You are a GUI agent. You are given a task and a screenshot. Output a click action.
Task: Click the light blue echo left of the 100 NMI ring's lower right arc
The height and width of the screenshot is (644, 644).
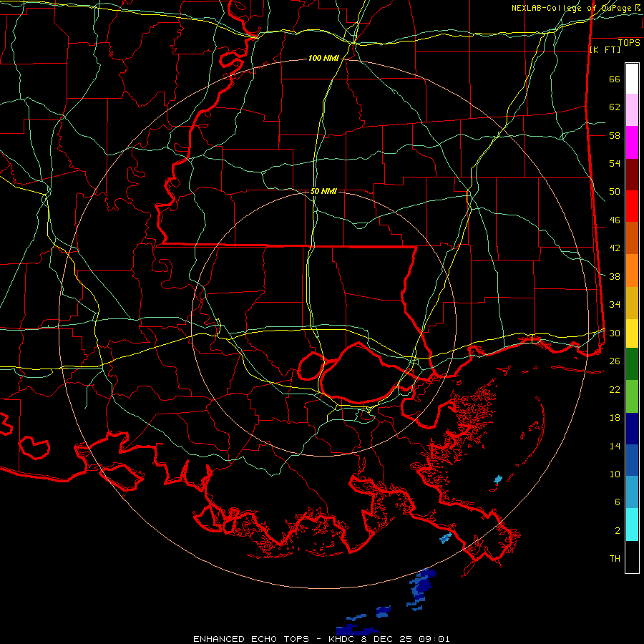[x=498, y=479]
